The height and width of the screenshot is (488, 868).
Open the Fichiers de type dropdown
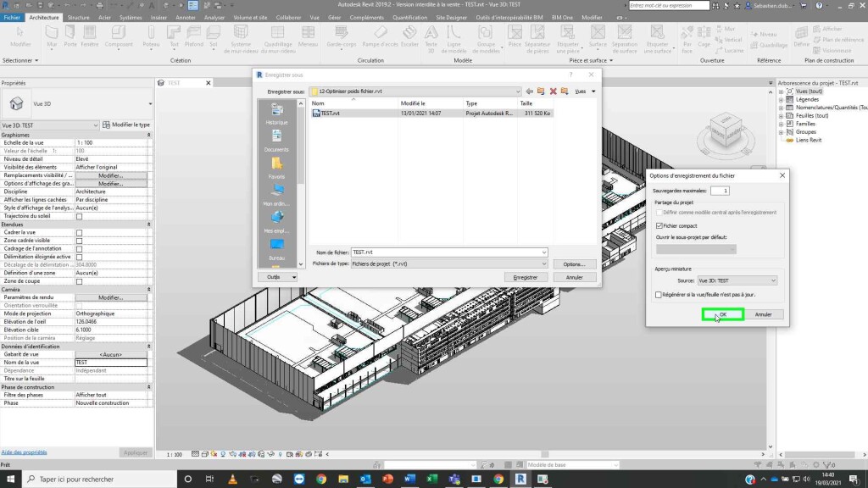click(x=449, y=264)
